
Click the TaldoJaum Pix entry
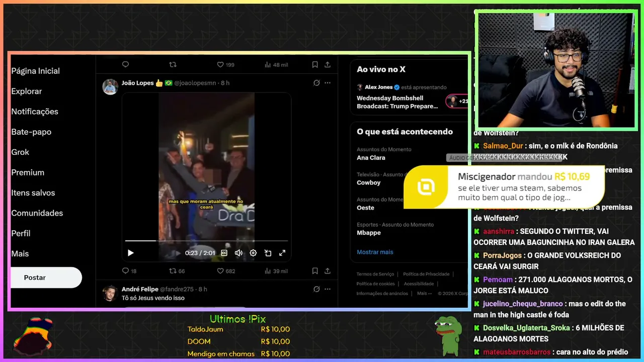click(x=238, y=329)
